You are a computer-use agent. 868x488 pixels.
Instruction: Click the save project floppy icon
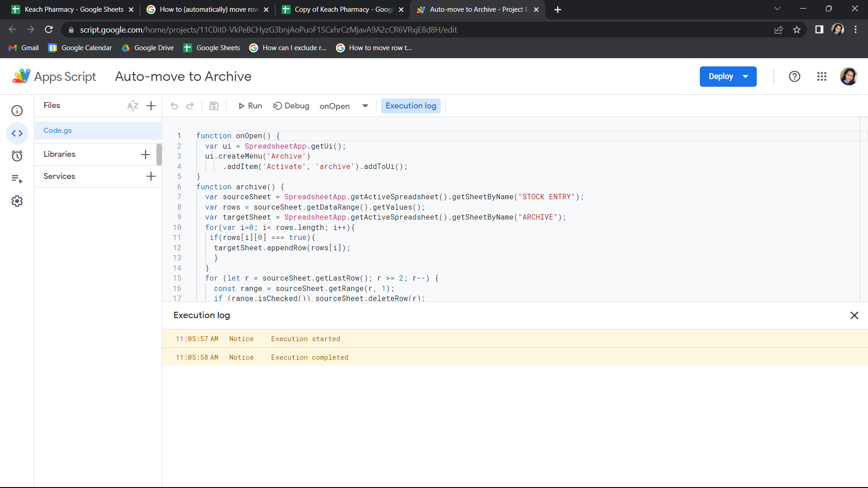[x=214, y=106]
